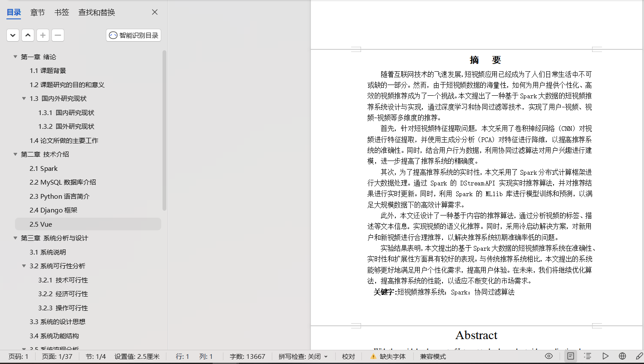Go to 3.1 系统说明 heading
This screenshot has width=644, height=364.
tap(48, 252)
